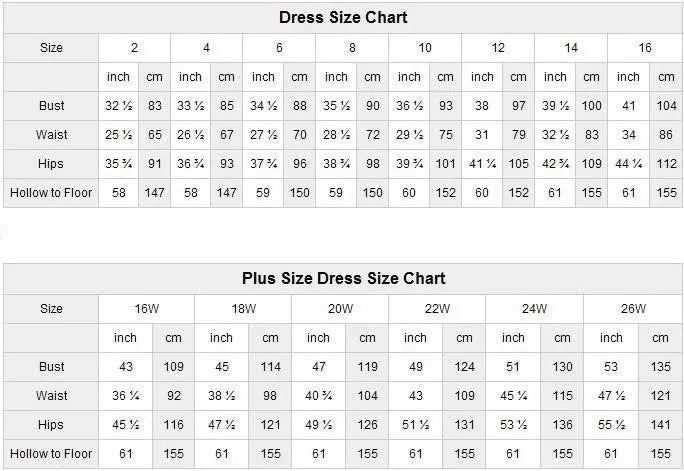The width and height of the screenshot is (684, 471).
Task: Select the size 8 column header
Action: click(x=352, y=48)
